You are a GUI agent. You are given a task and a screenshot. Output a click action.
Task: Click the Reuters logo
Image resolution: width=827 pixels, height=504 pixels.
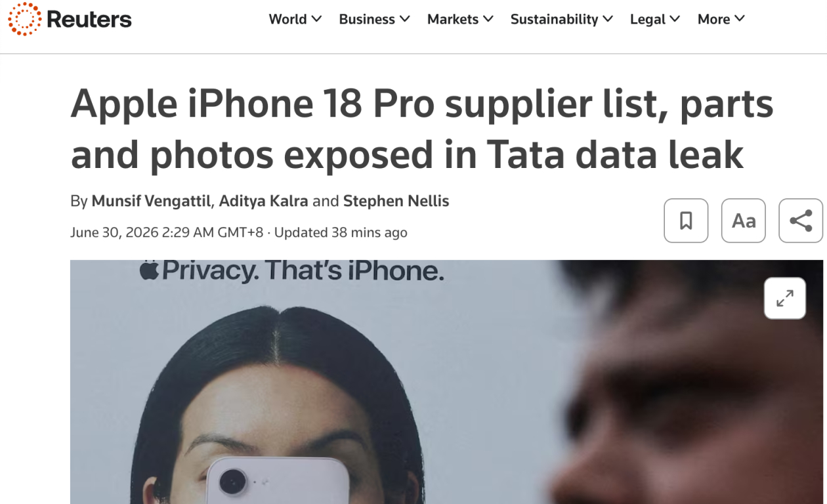click(x=70, y=19)
